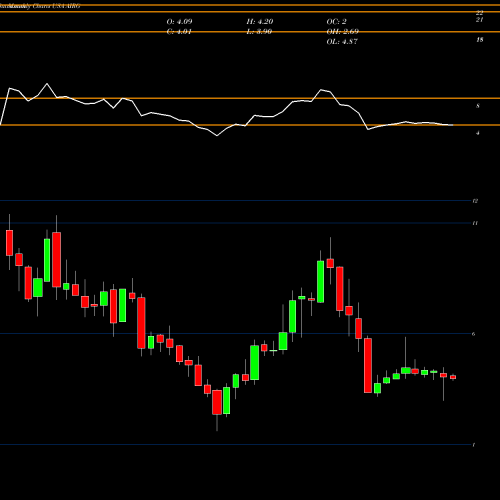Click the 'OC: 2' value label
Viewport: 500px width, 500px height.
coord(336,22)
